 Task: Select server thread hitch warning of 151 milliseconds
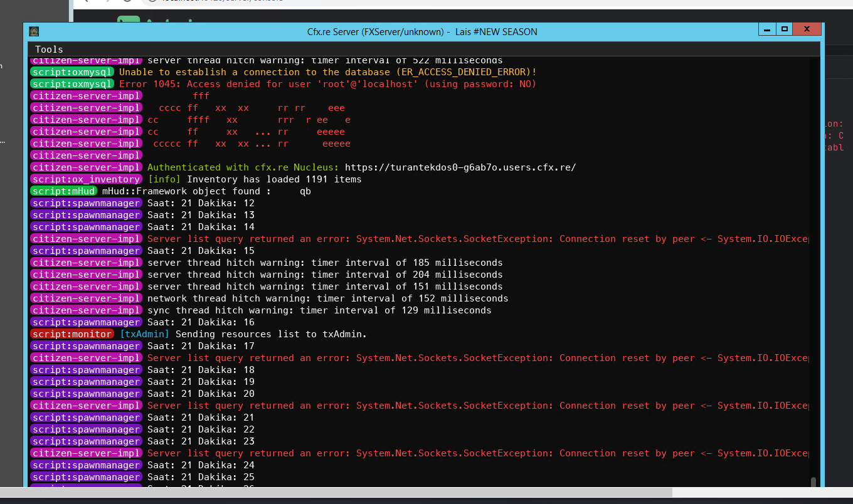pos(325,286)
